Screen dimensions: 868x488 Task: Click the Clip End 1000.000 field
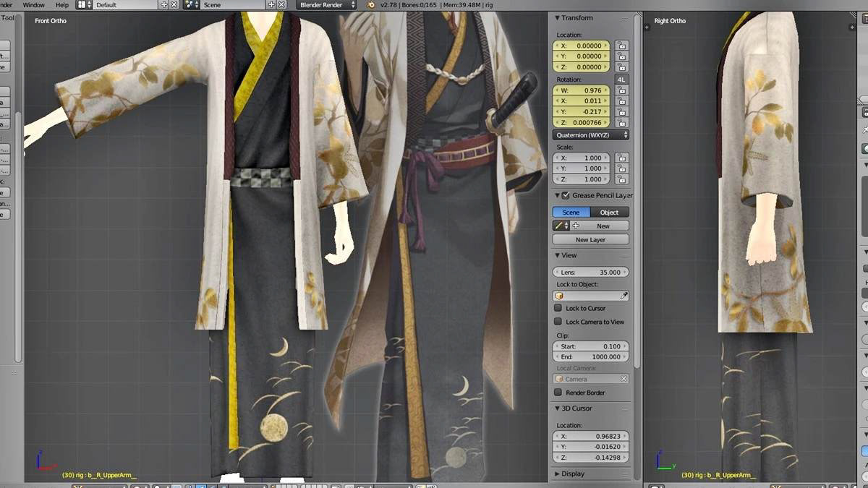click(591, 357)
